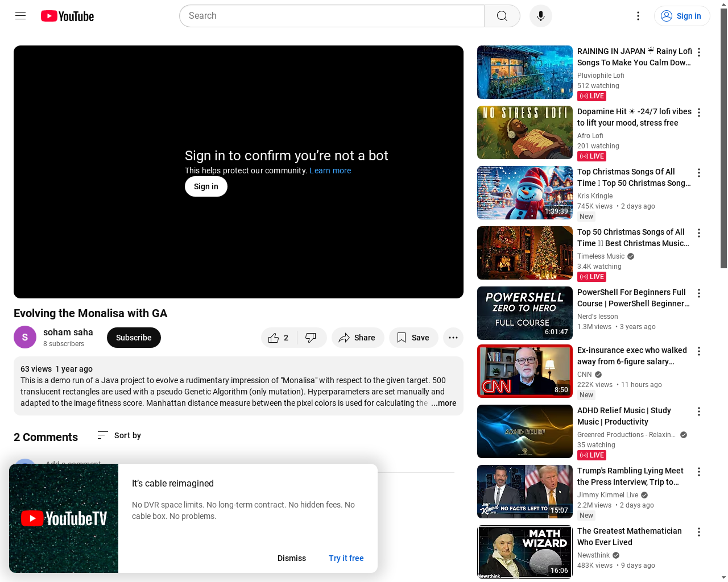Subscribe to soham saha channel
The image size is (728, 582).
click(x=134, y=338)
